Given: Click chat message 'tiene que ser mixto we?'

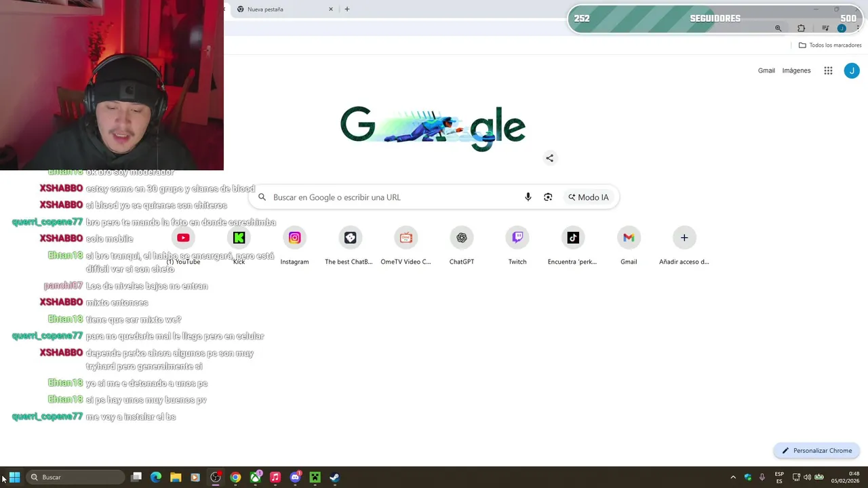Looking at the screenshot, I should tap(134, 319).
